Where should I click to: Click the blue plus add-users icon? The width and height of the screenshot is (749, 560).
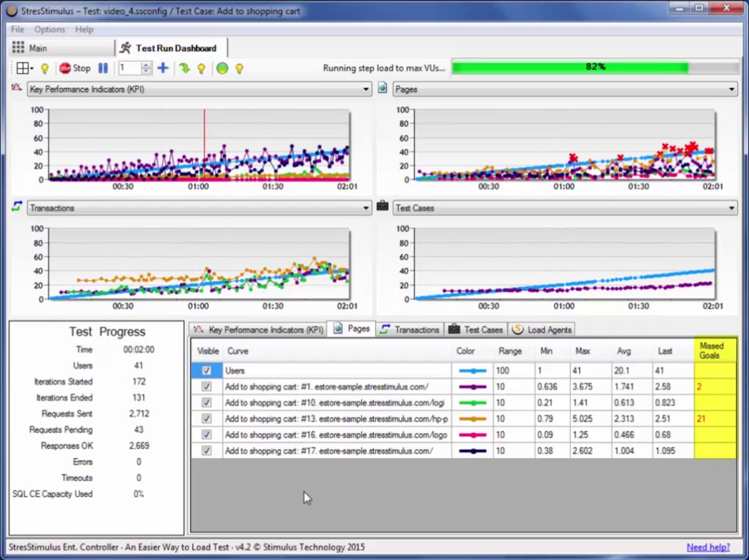163,68
